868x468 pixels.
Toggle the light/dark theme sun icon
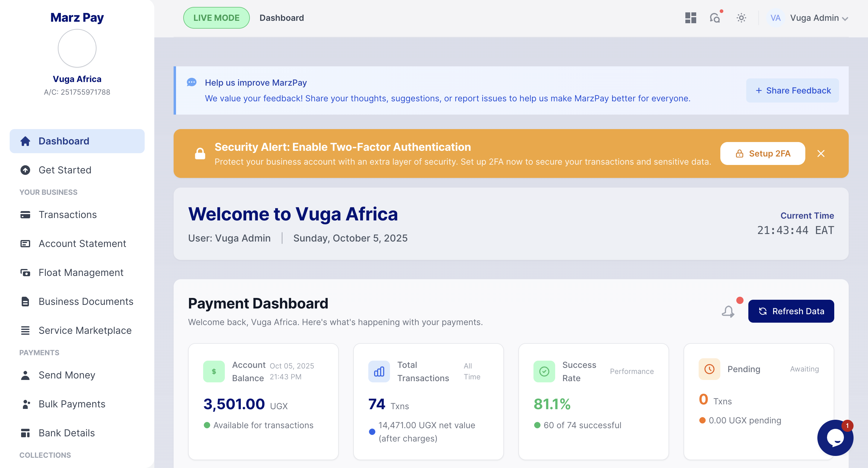pyautogui.click(x=741, y=18)
